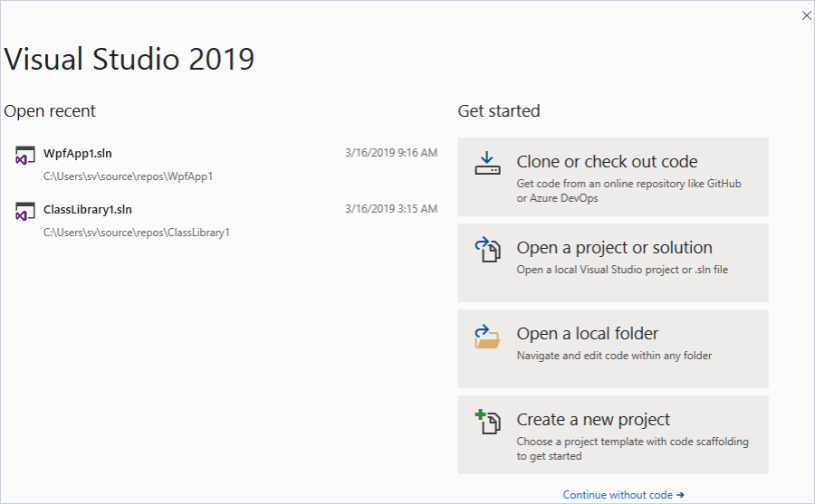Image resolution: width=815 pixels, height=504 pixels.
Task: Close the Visual Studio 2019 start window
Action: point(806,15)
